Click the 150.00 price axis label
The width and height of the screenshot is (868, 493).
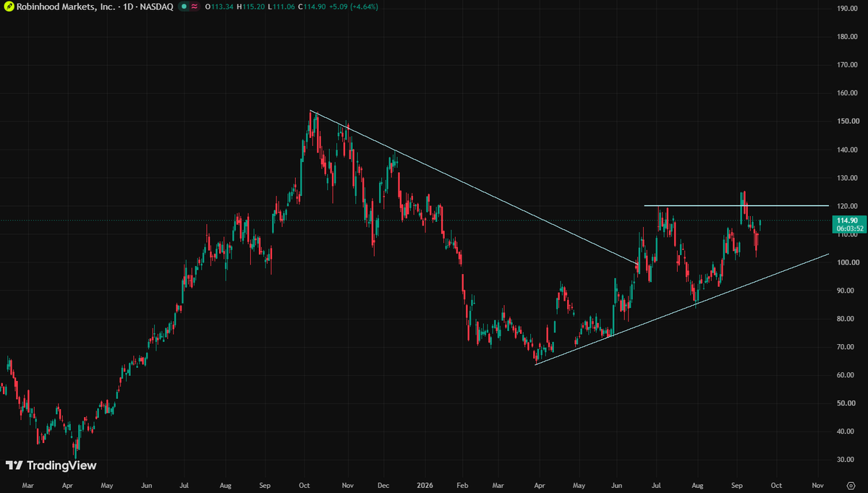pyautogui.click(x=847, y=121)
